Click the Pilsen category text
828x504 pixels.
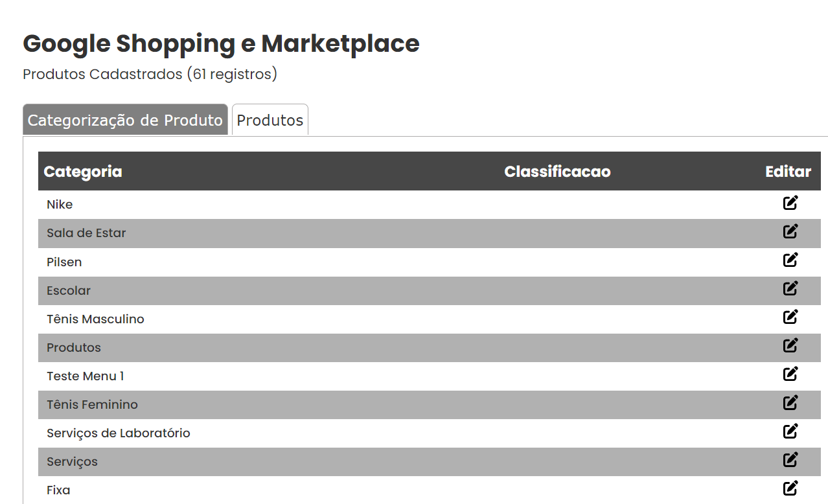point(64,262)
